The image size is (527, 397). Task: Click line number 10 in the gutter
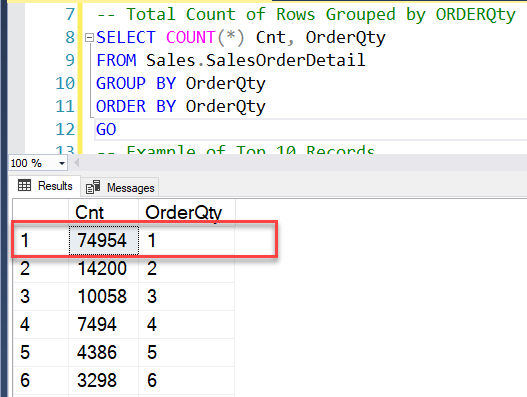click(x=65, y=83)
